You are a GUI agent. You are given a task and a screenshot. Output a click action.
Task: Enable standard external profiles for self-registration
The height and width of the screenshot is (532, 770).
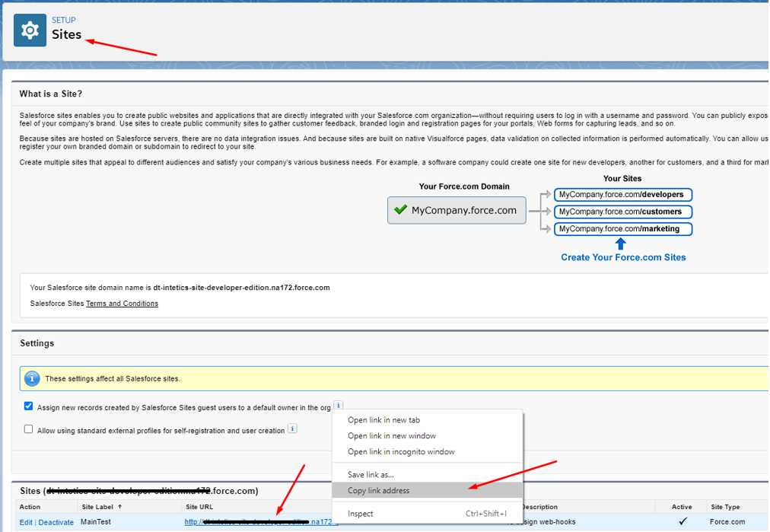click(x=28, y=429)
